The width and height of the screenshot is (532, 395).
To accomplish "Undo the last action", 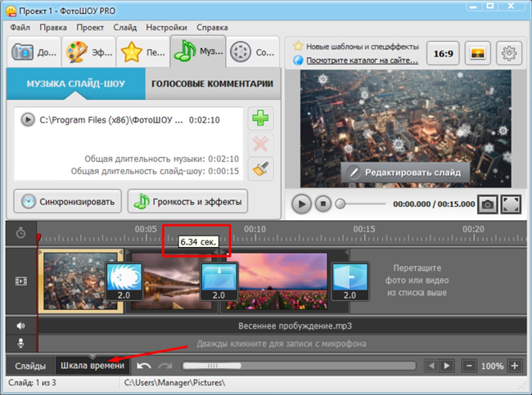I will [x=144, y=366].
